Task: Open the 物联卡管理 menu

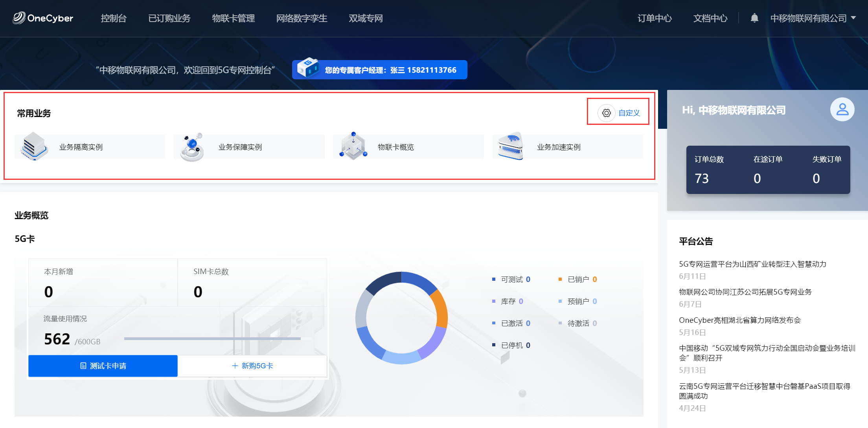Action: tap(233, 18)
